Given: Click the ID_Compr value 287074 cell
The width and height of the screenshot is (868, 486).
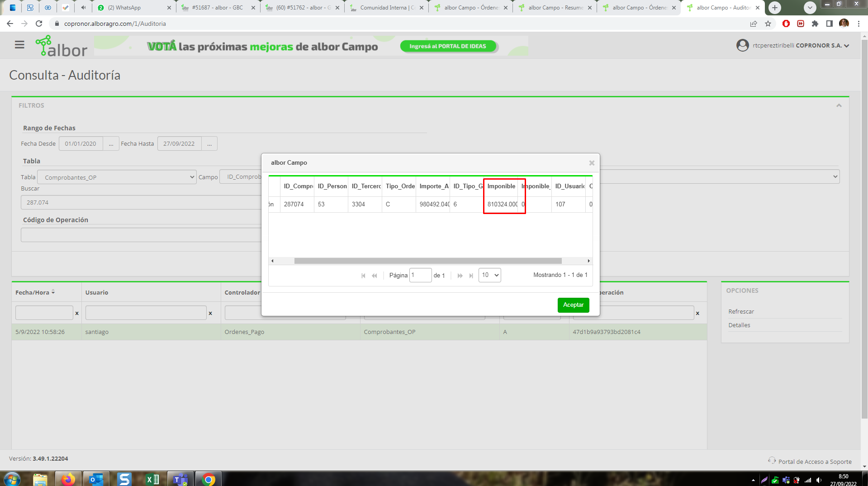Looking at the screenshot, I should click(x=297, y=204).
